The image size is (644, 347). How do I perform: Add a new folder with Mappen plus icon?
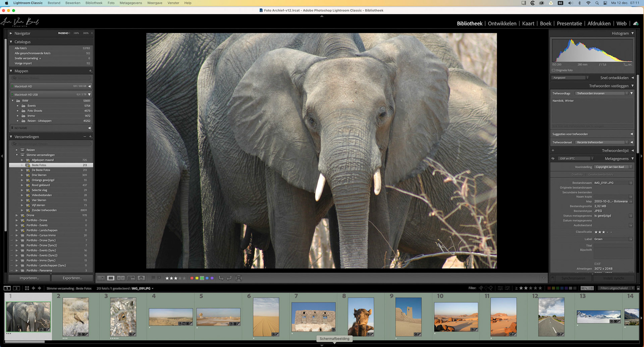90,71
